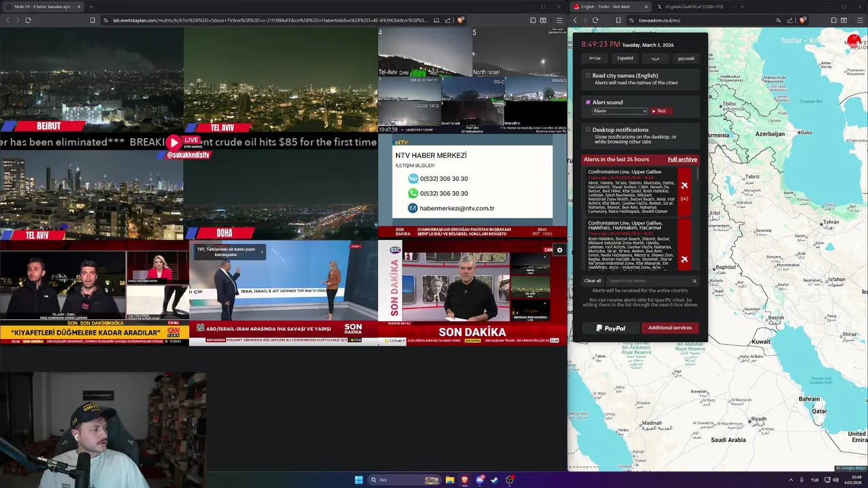Enable Read city names (English) checkbox

coord(588,76)
